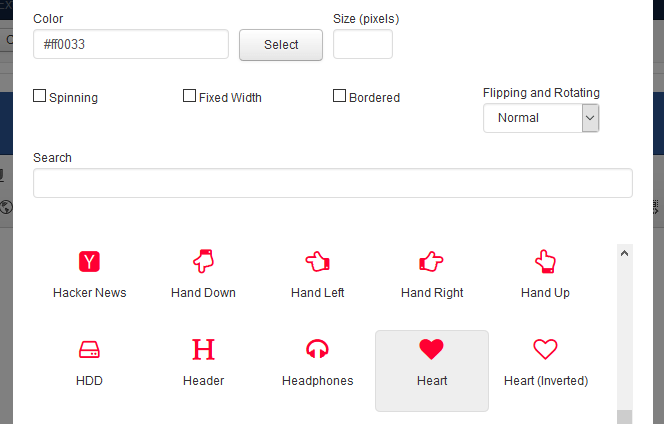Enable the Spinning checkbox

click(40, 97)
